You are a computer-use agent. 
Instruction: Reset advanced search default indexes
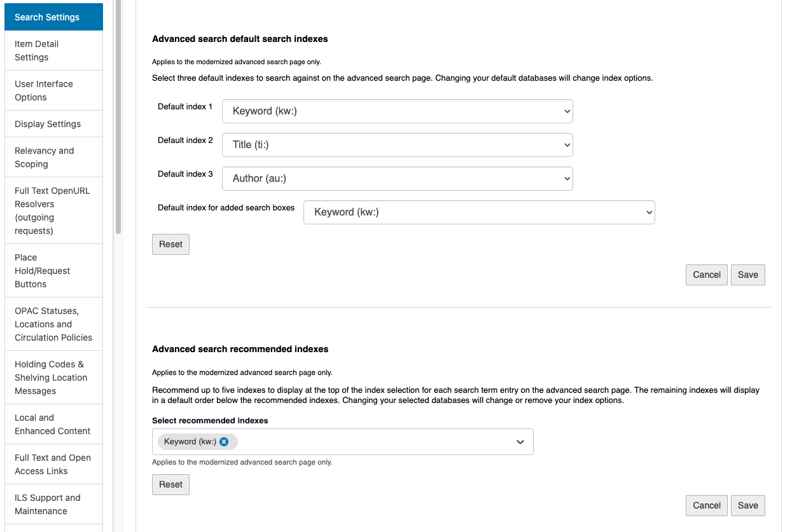tap(170, 244)
